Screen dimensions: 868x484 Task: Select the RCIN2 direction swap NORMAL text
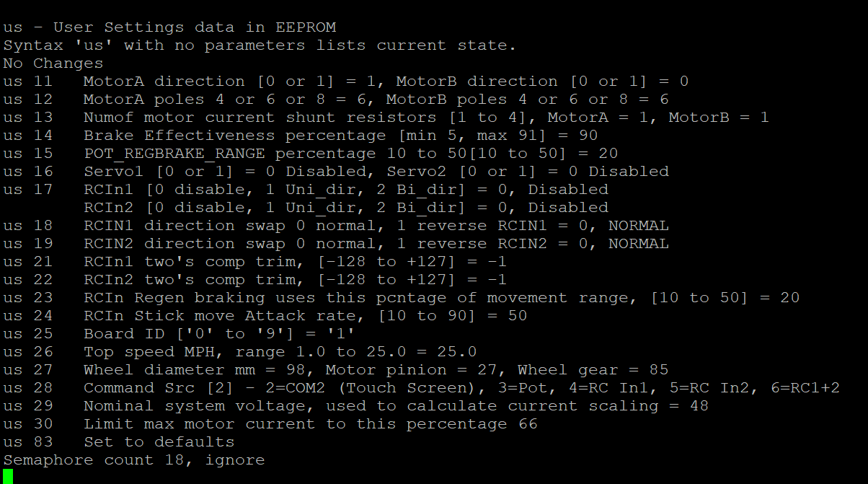click(639, 244)
